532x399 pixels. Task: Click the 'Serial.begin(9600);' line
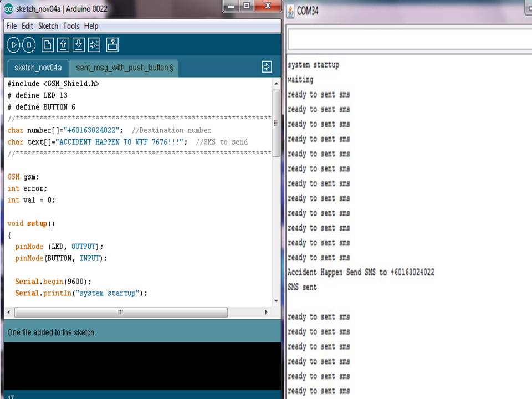click(53, 282)
